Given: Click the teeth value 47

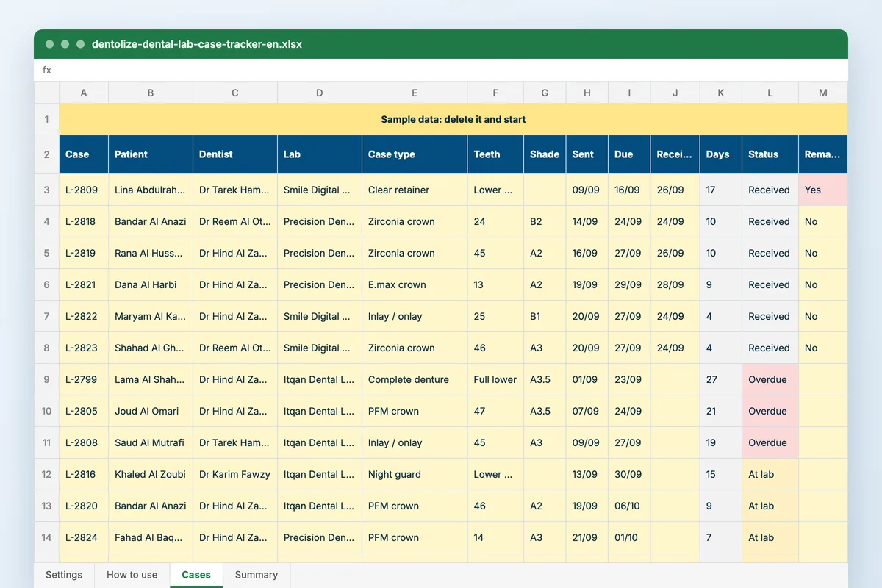Looking at the screenshot, I should (x=495, y=411).
